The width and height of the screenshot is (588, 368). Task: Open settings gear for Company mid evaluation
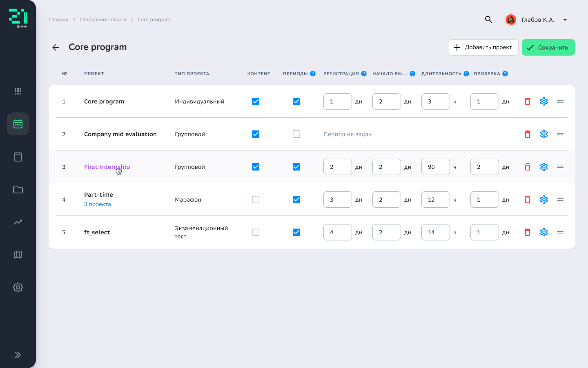click(x=544, y=134)
